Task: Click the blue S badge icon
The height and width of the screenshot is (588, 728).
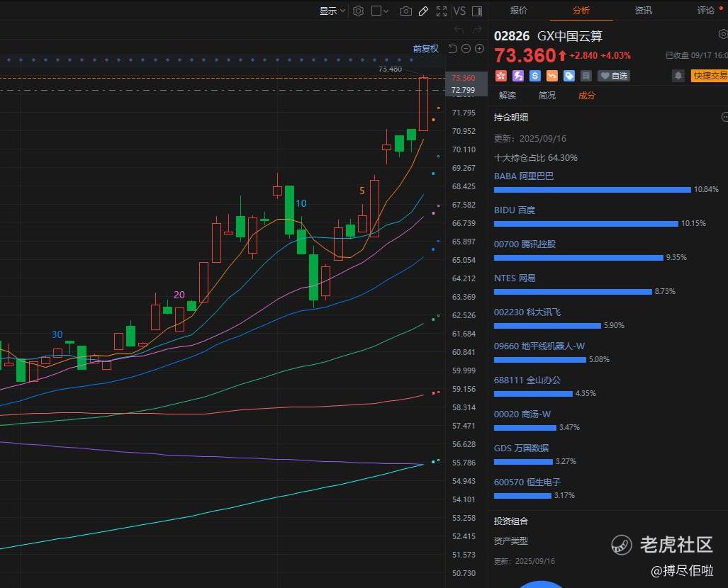Action: [x=535, y=76]
